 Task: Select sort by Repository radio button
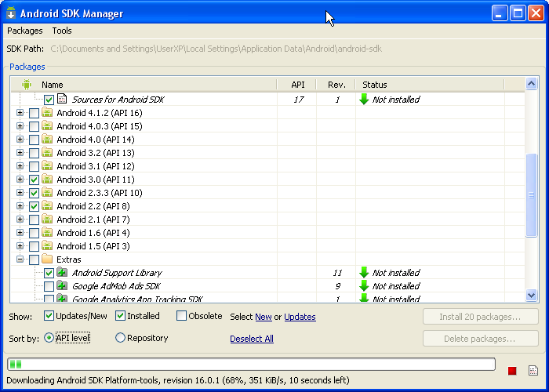click(120, 338)
